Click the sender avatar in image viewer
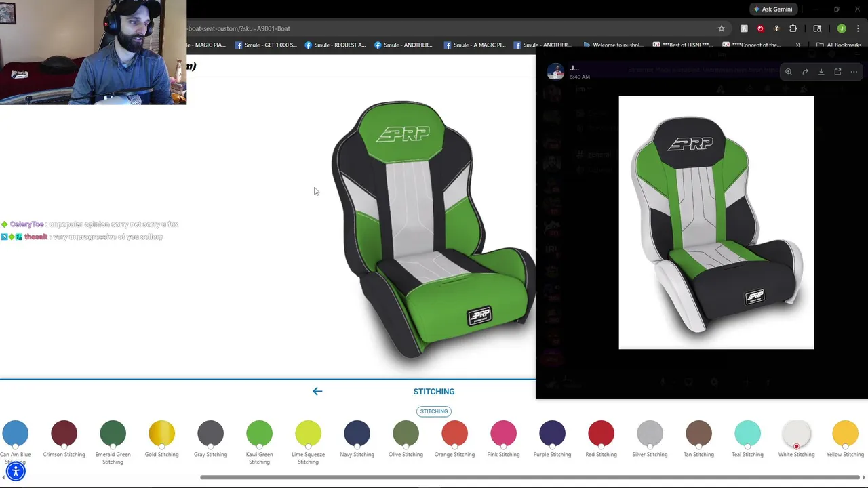Image resolution: width=868 pixels, height=488 pixels. click(x=555, y=72)
